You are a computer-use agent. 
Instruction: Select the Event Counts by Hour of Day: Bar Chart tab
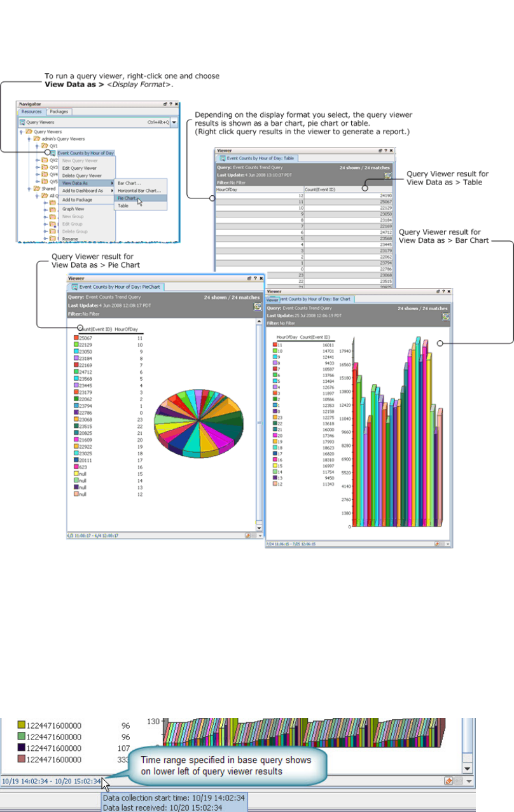(309, 298)
